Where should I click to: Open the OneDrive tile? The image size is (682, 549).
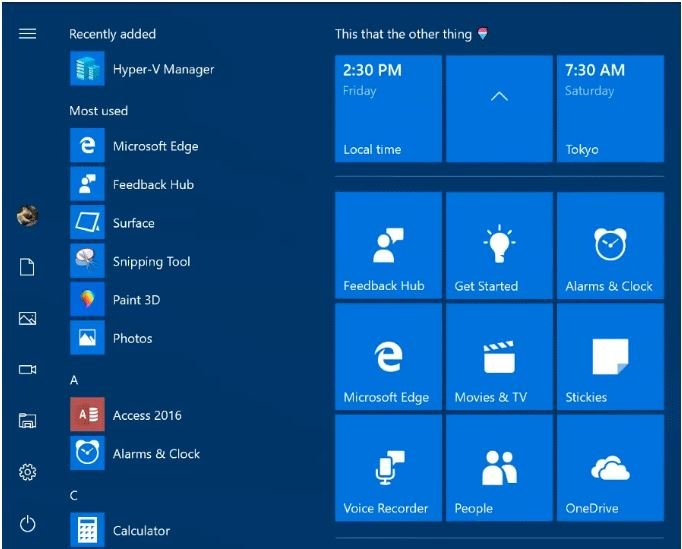pos(610,468)
